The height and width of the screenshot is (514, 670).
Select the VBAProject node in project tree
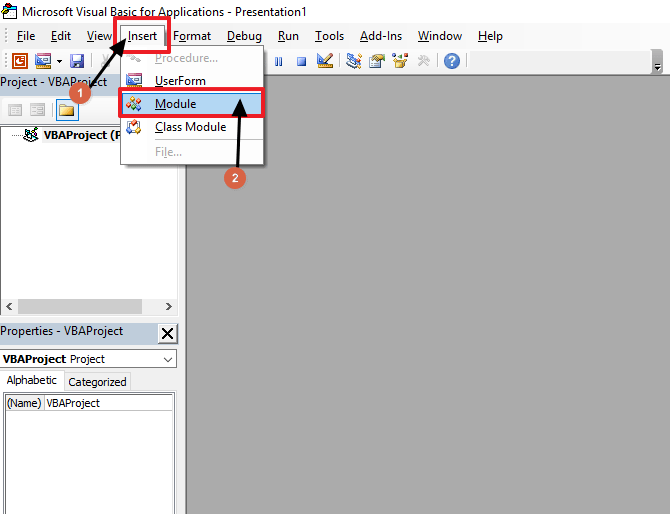click(80, 135)
